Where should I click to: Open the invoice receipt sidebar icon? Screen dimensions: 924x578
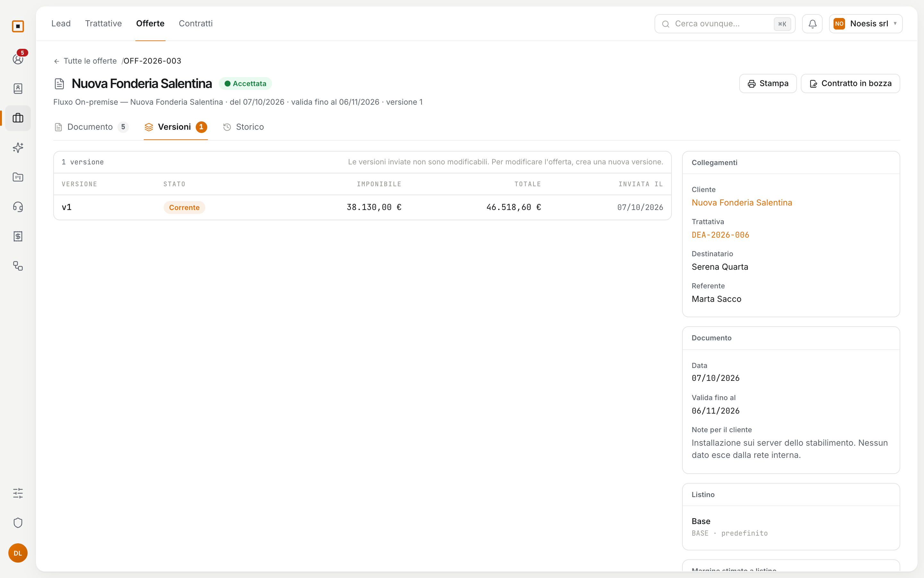[x=18, y=236]
